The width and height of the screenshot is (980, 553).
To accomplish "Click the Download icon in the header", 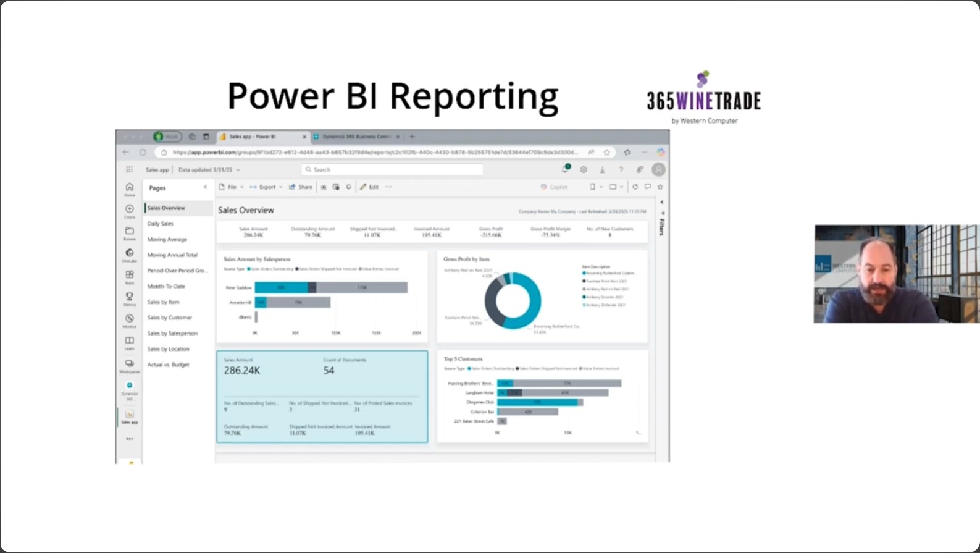I will [x=602, y=169].
